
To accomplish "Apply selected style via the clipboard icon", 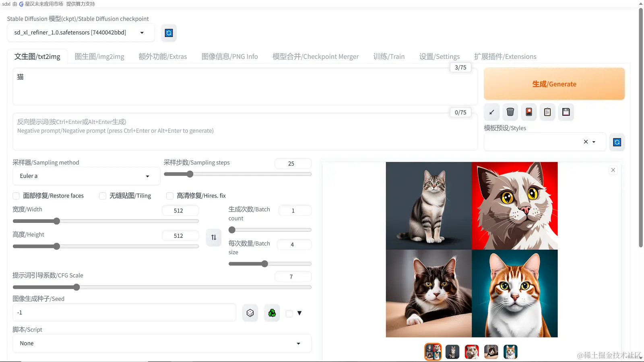I will click(x=547, y=112).
